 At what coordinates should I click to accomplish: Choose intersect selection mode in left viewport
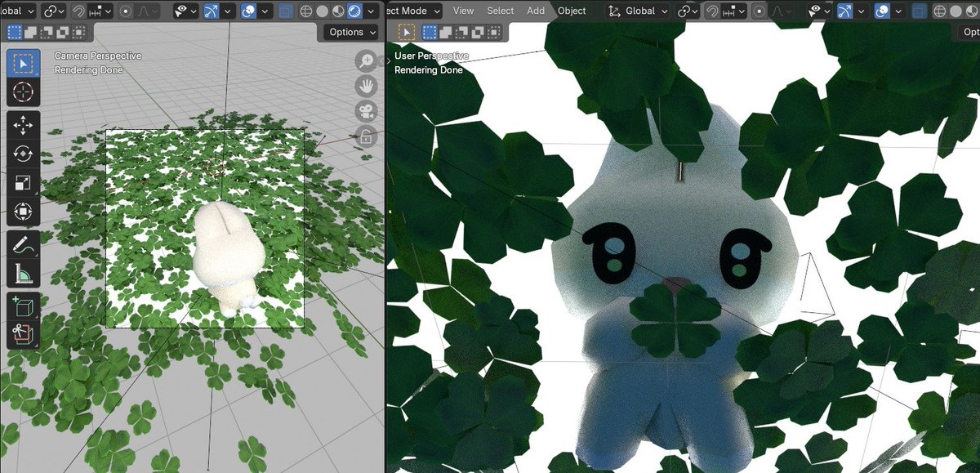coord(78,32)
